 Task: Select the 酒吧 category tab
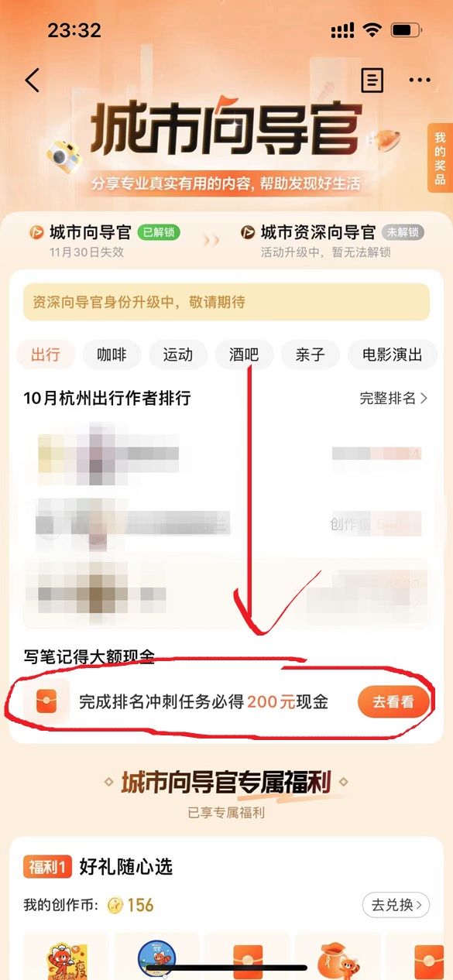244,355
